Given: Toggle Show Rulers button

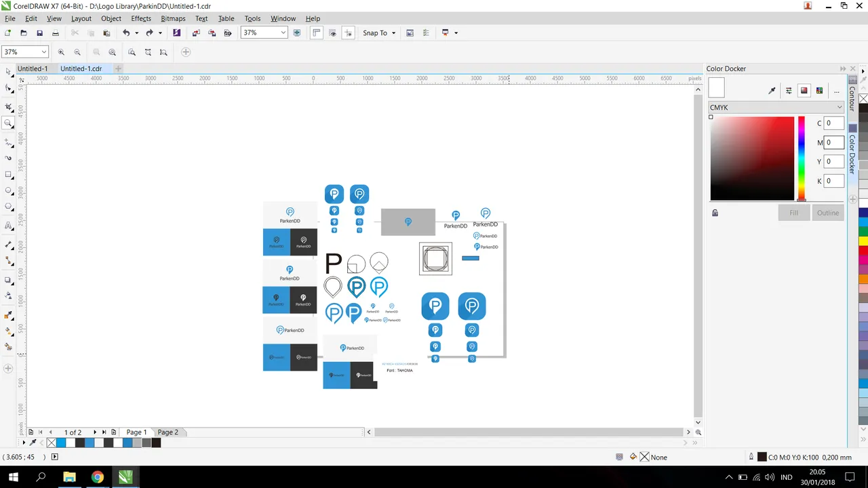Looking at the screenshot, I should (317, 33).
